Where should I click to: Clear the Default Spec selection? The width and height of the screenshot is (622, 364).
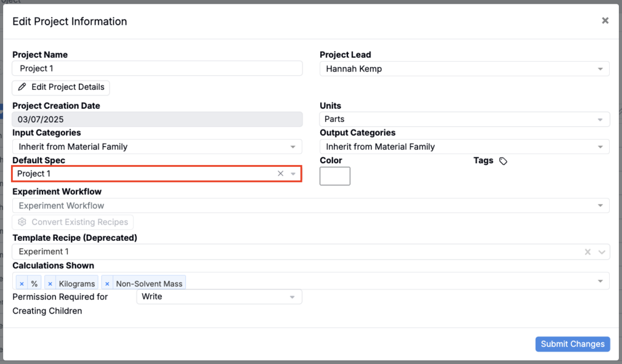[281, 174]
